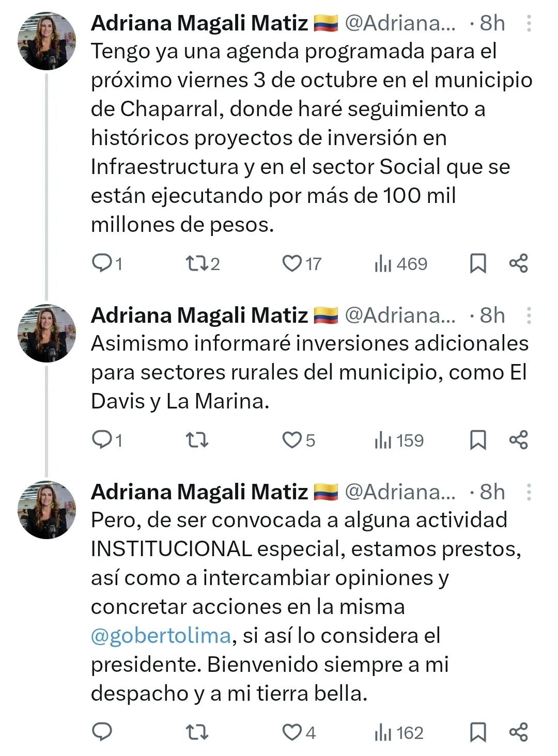This screenshot has height=756, width=558.
Task: Open more options on first tweet
Action: pyautogui.click(x=529, y=23)
